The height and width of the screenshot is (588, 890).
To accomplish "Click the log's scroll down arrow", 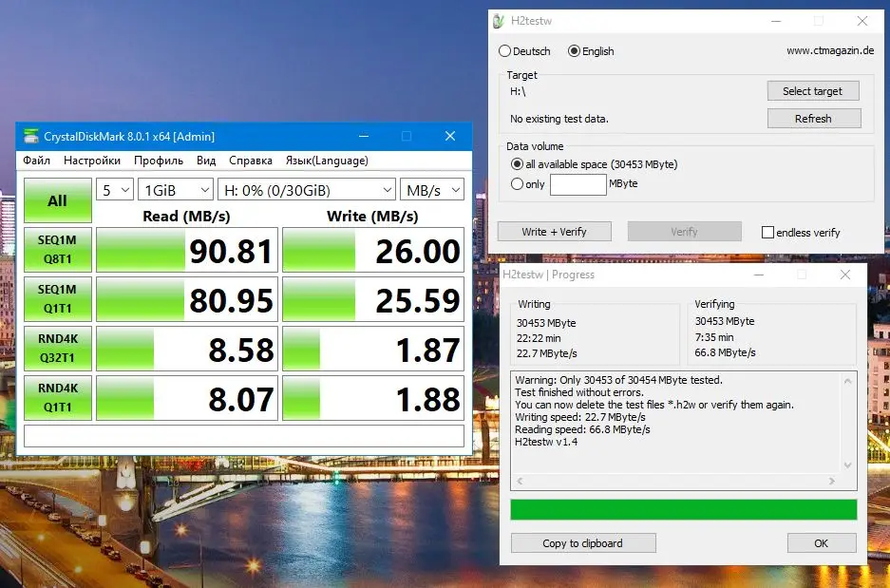I will [847, 465].
